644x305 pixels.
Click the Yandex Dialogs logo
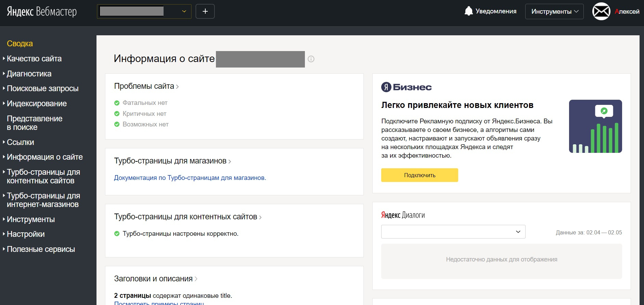click(x=403, y=215)
